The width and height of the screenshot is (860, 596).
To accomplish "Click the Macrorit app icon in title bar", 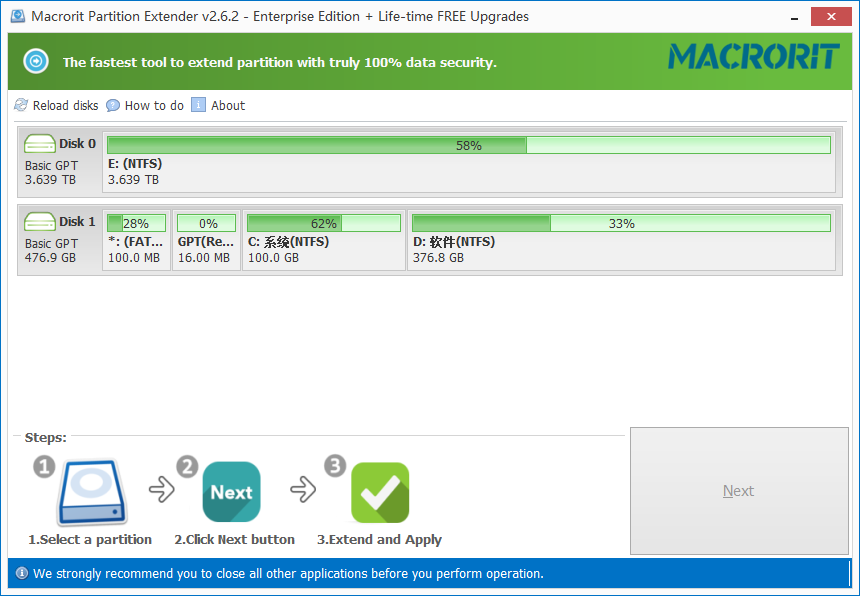I will tap(18, 16).
